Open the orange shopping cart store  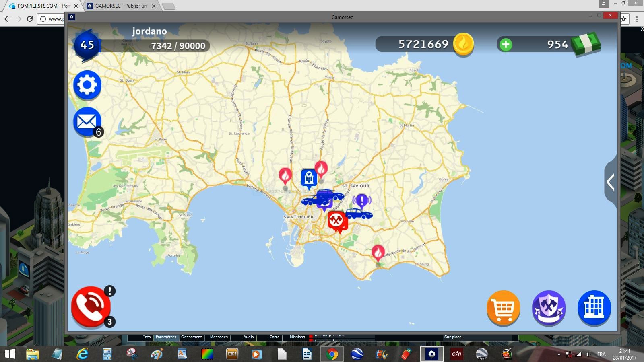(x=503, y=308)
